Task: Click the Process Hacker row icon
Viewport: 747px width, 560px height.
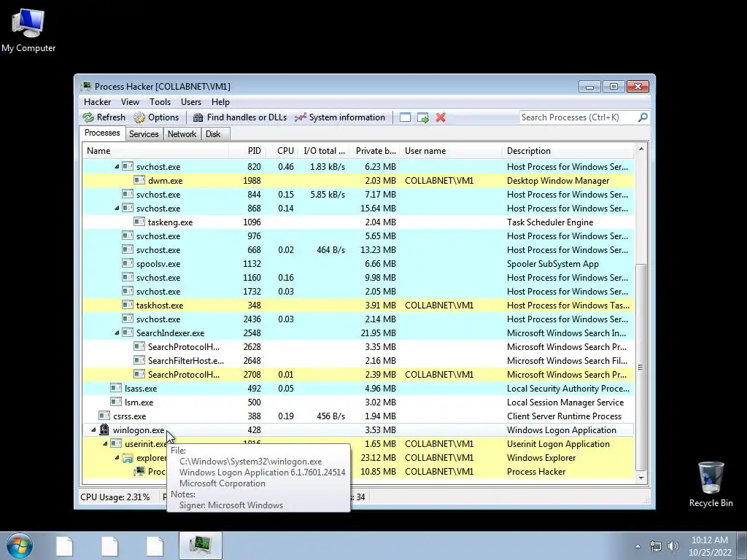Action: click(139, 471)
